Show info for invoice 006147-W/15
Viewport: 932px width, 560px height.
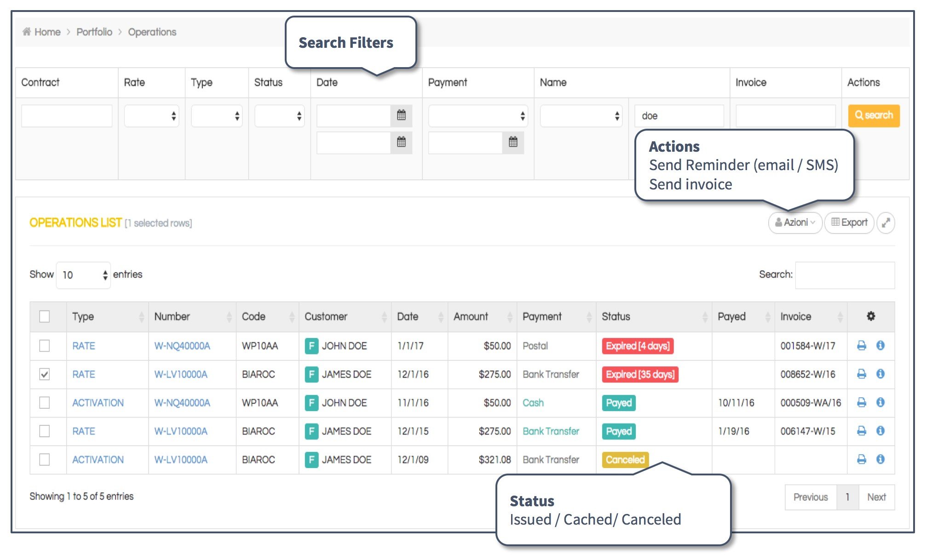coord(880,431)
